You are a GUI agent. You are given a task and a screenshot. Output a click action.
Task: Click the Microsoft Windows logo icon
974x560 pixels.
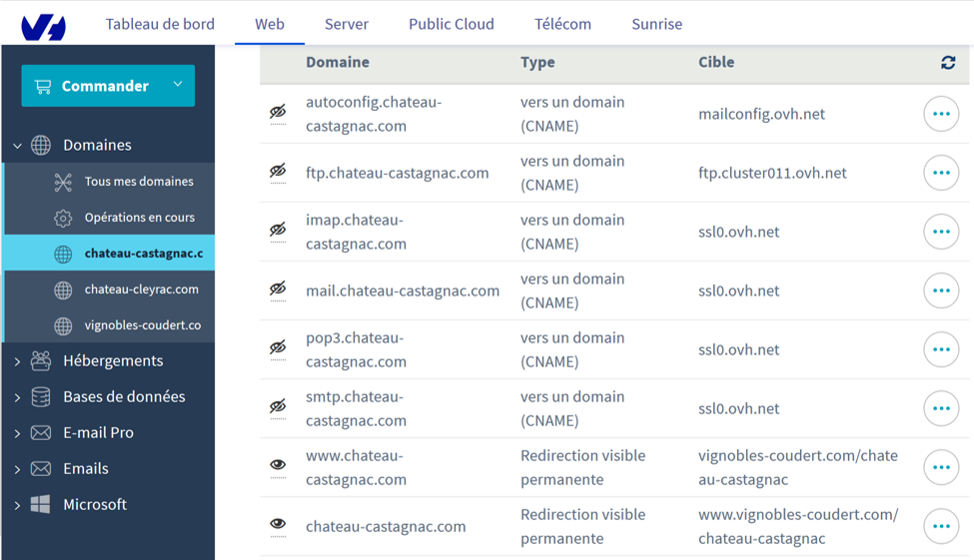[41, 504]
